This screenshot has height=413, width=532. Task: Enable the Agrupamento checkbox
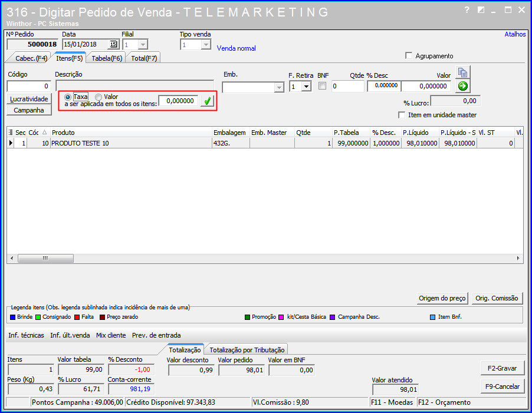coord(409,55)
